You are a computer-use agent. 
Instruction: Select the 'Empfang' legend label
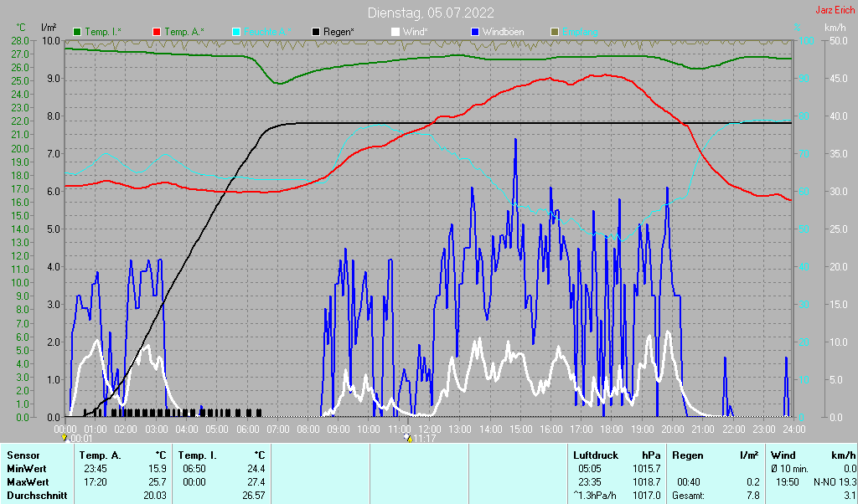[x=580, y=33]
